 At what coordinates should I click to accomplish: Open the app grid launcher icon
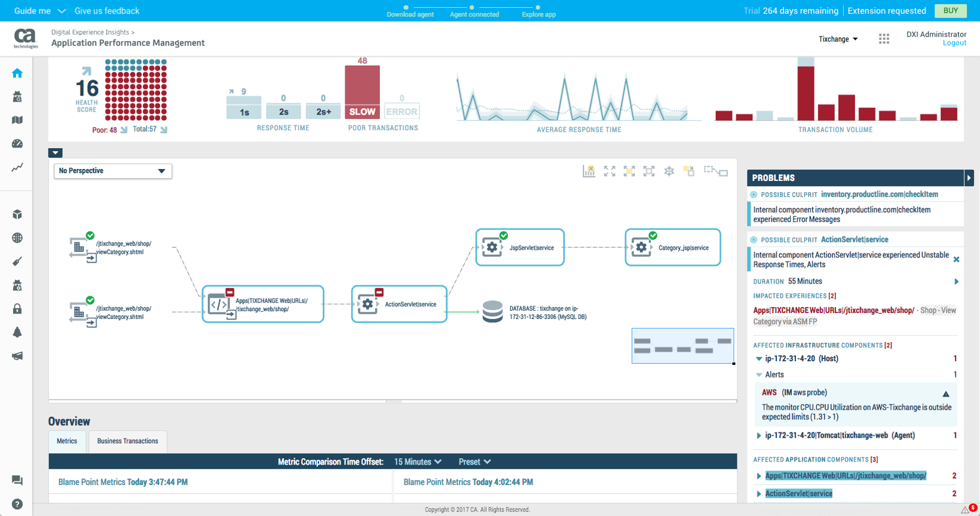[x=884, y=39]
